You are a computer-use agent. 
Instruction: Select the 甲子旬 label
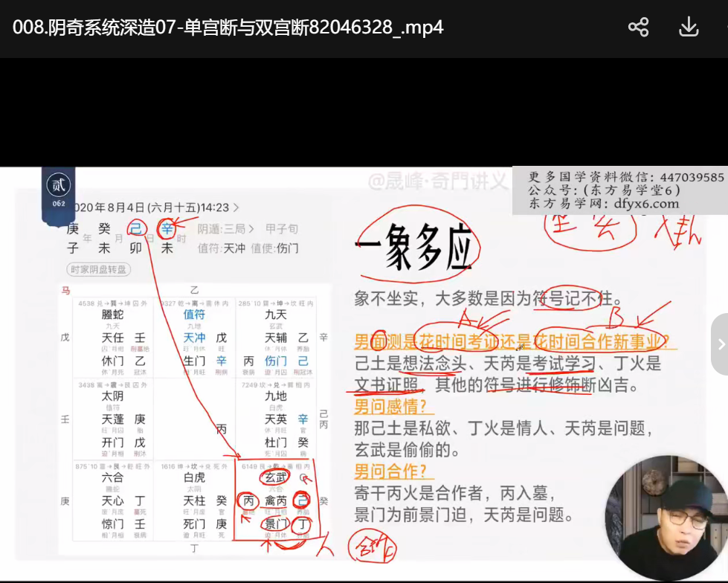(x=283, y=230)
